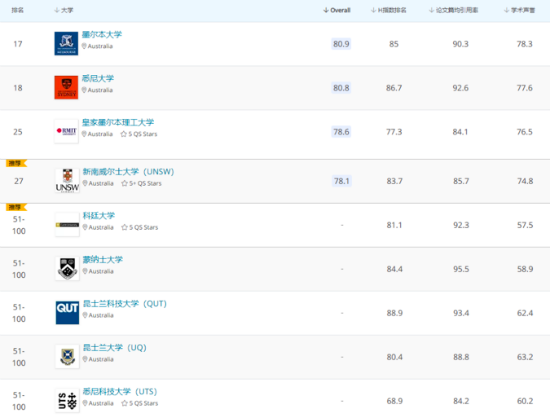Click rank number 18
This screenshot has width=550, height=418.
pyautogui.click(x=18, y=88)
